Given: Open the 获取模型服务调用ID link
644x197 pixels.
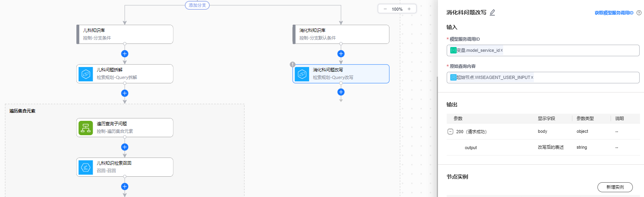Looking at the screenshot, I should click(x=614, y=13).
